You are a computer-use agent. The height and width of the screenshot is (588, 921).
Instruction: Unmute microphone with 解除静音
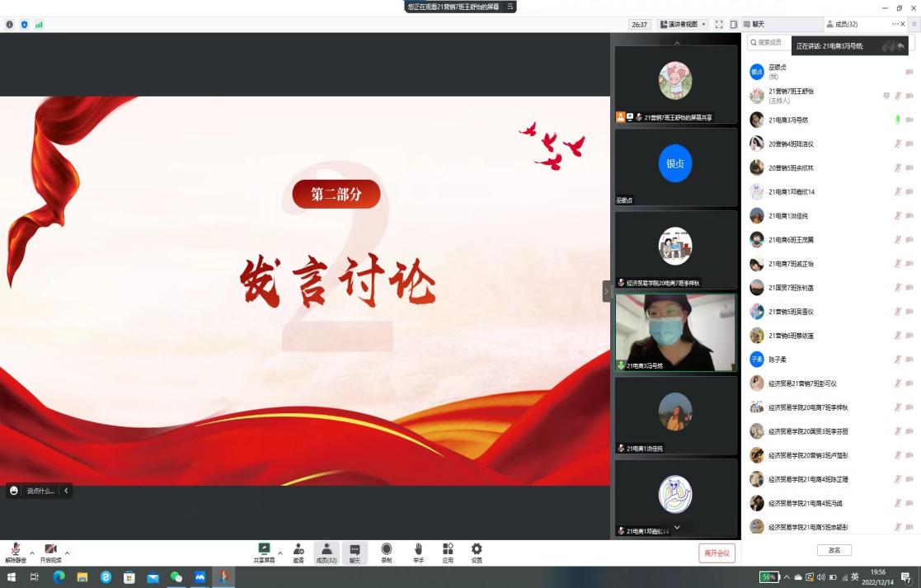16,550
